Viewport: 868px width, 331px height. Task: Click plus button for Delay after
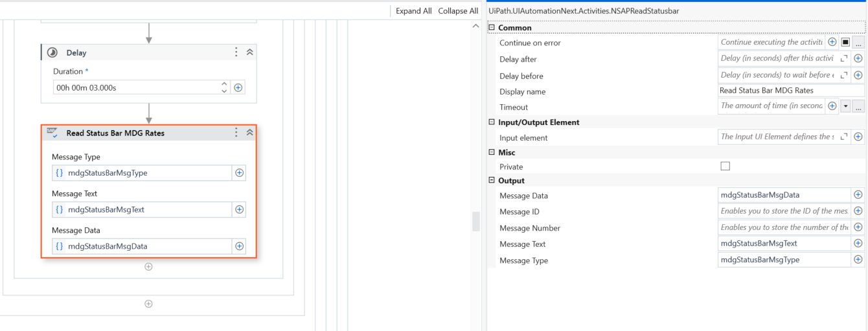[858, 58]
